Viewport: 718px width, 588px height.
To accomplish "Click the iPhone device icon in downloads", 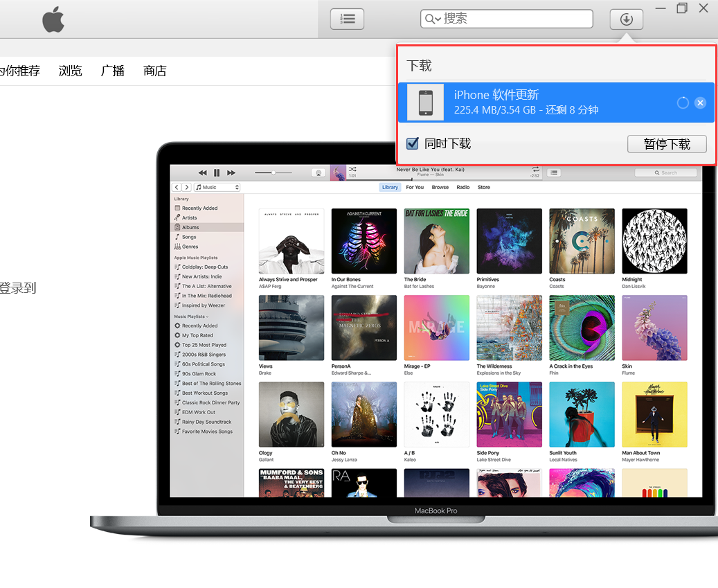I will [425, 102].
